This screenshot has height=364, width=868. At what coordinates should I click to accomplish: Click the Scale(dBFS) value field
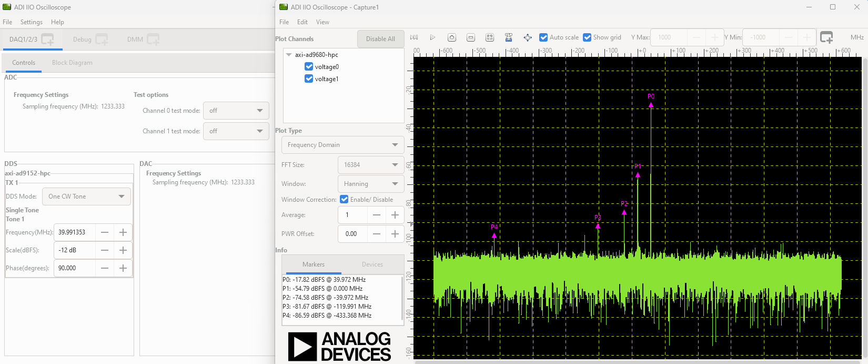point(75,250)
